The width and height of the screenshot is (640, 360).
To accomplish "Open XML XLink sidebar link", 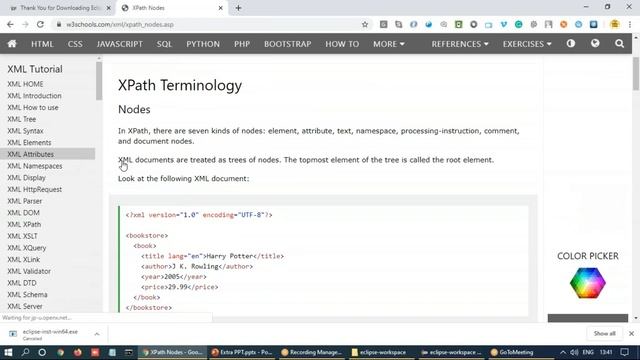I will click(24, 260).
